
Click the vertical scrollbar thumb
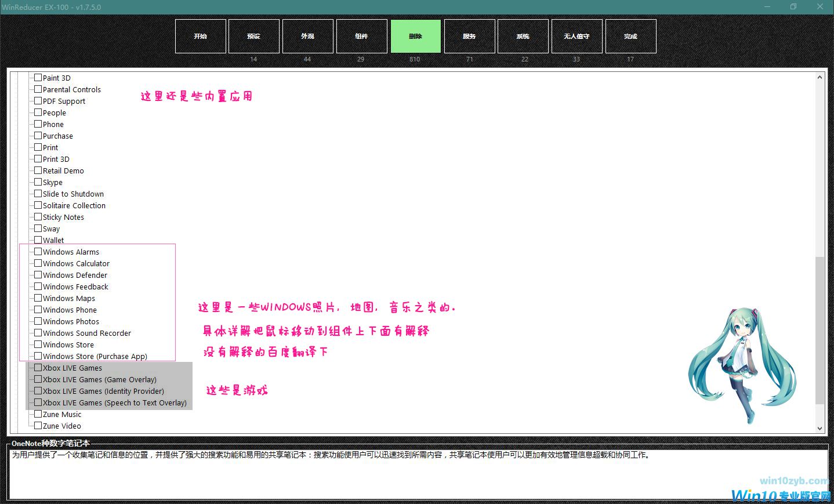click(x=820, y=331)
